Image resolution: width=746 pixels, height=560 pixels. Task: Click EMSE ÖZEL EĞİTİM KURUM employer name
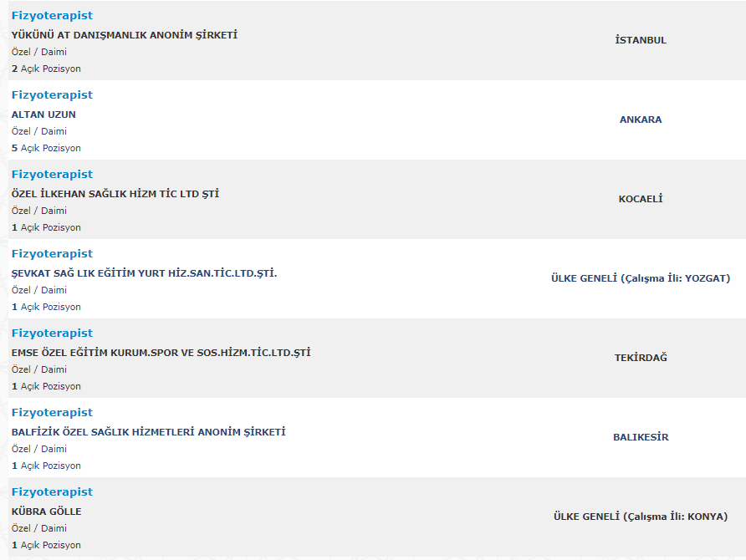tap(161, 353)
